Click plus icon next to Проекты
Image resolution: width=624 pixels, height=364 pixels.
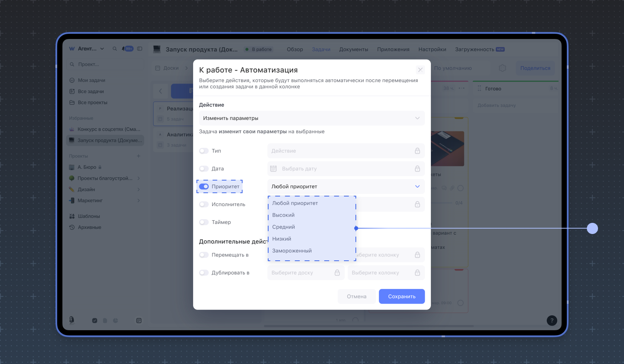coord(139,156)
